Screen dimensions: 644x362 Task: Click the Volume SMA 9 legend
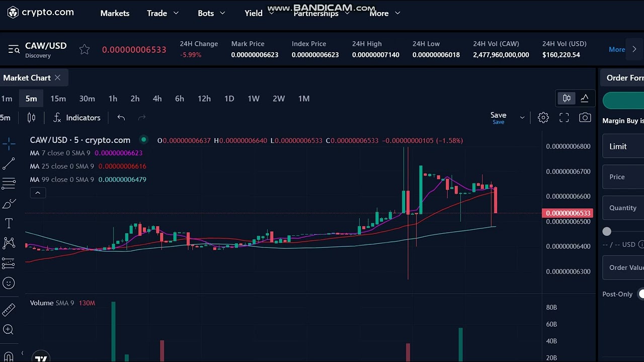click(62, 303)
